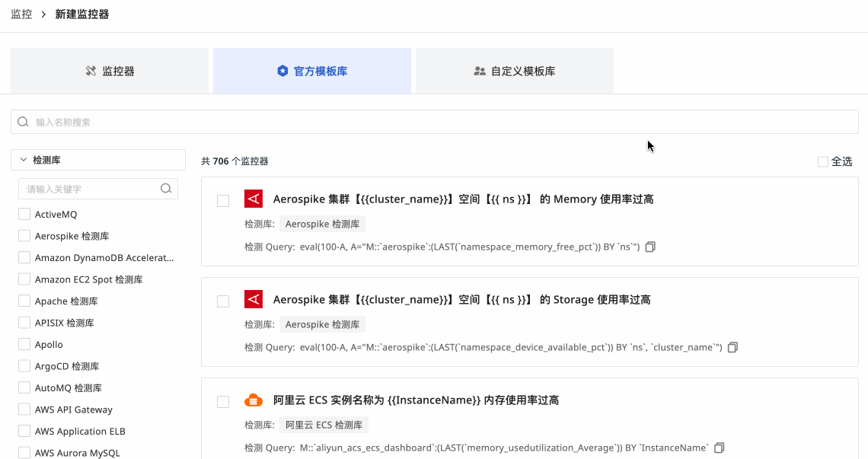This screenshot has height=459, width=868.
Task: Click the Aerospike logo on Storage monitor
Action: click(254, 299)
